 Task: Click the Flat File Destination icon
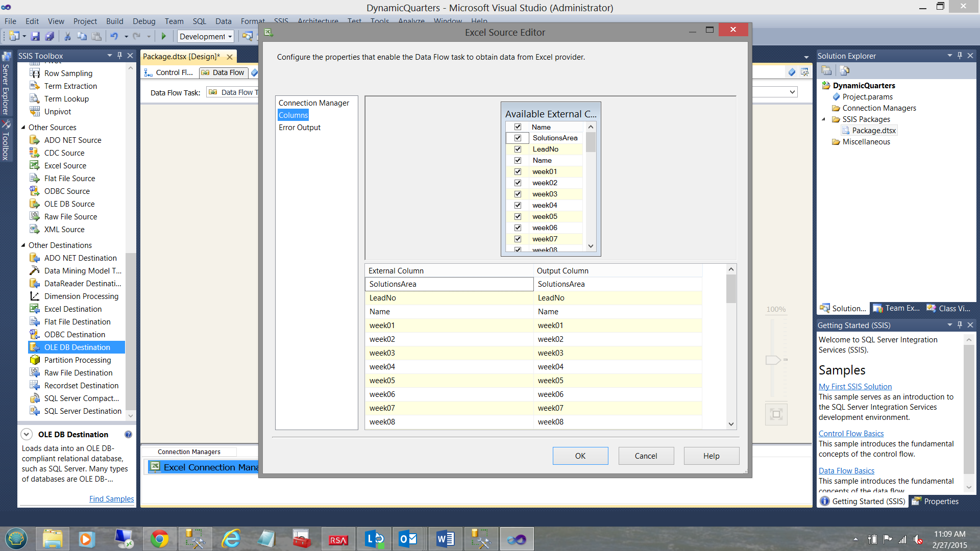coord(35,321)
